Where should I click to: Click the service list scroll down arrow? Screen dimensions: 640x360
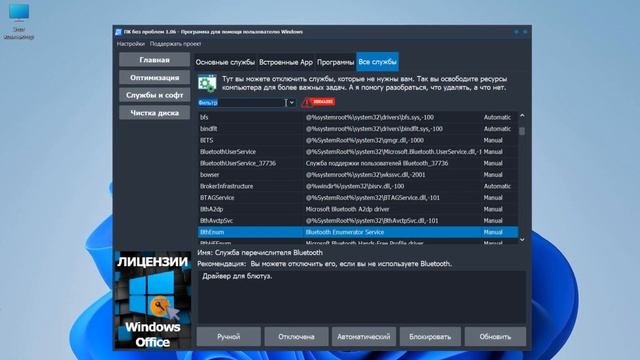tap(522, 240)
